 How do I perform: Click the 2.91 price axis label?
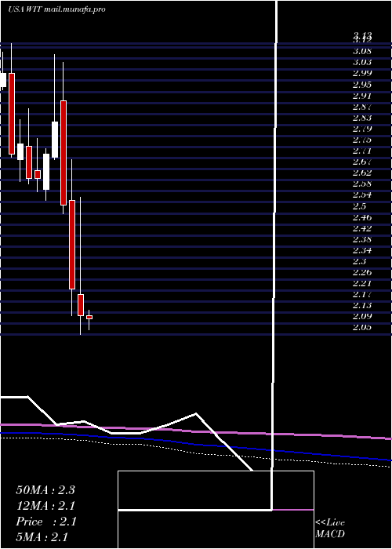pyautogui.click(x=362, y=96)
